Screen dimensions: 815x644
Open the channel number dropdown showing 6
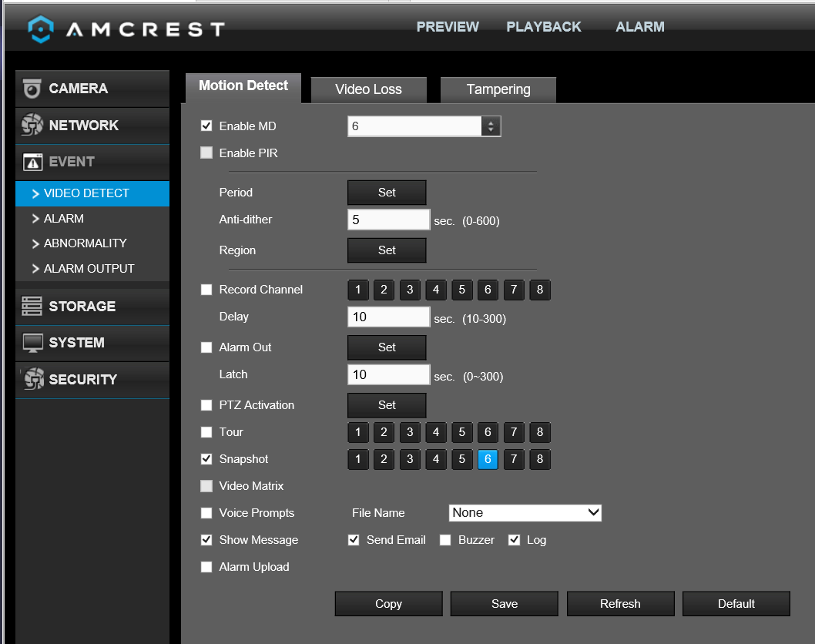(x=424, y=126)
